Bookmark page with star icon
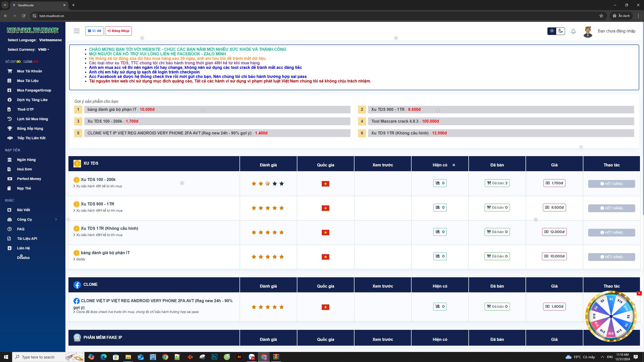The width and height of the screenshot is (644, 362). click(x=601, y=16)
